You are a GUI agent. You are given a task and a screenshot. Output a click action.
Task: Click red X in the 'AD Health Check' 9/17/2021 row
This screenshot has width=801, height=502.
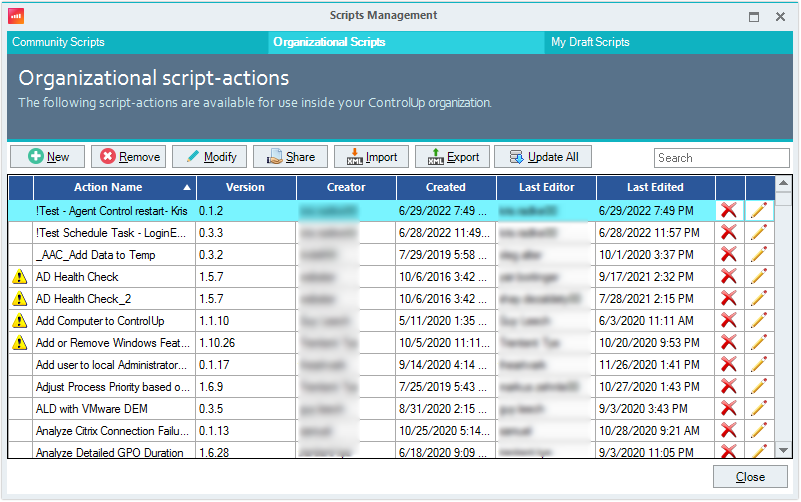coord(729,276)
